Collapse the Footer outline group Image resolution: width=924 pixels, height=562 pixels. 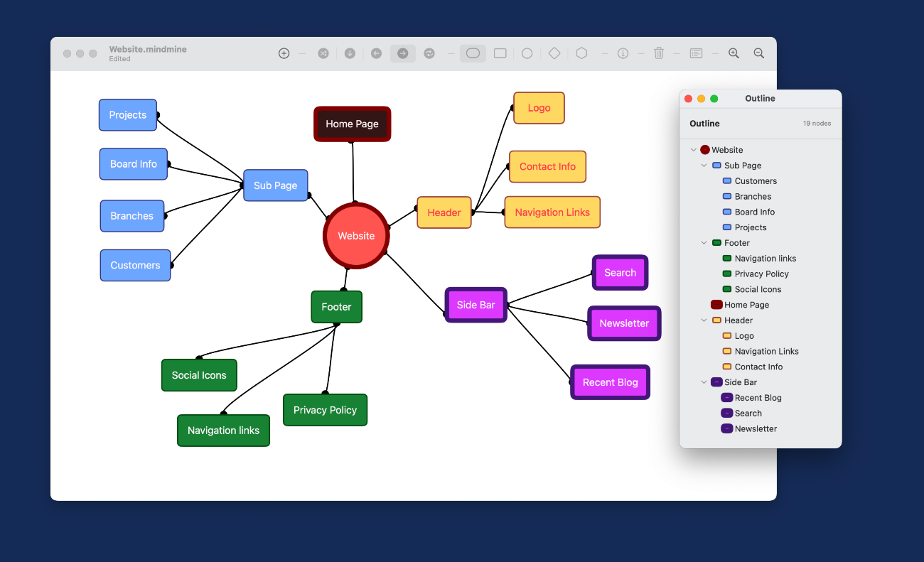(x=704, y=243)
